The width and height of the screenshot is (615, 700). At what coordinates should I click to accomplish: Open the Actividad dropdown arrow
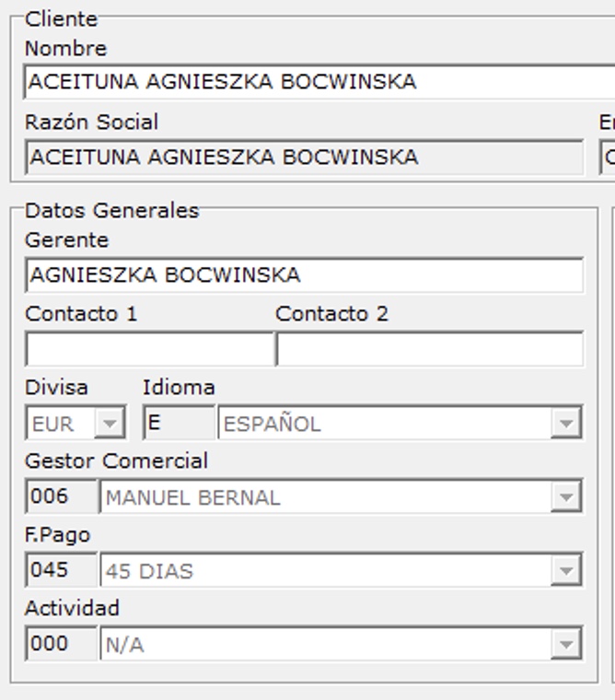pos(563,646)
